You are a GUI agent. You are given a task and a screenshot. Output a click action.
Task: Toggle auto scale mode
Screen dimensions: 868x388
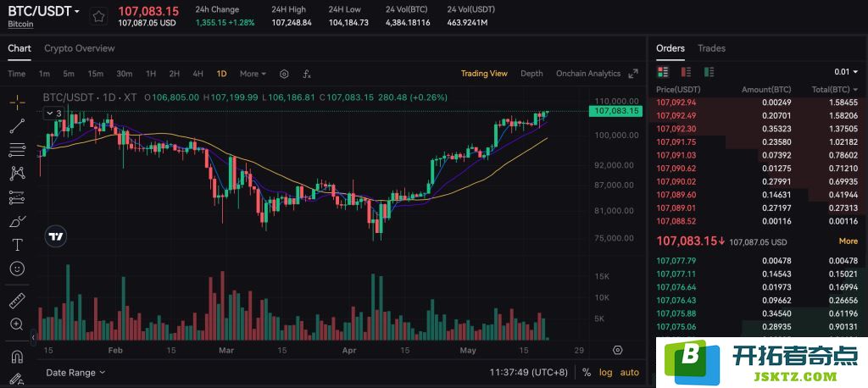[x=630, y=373]
